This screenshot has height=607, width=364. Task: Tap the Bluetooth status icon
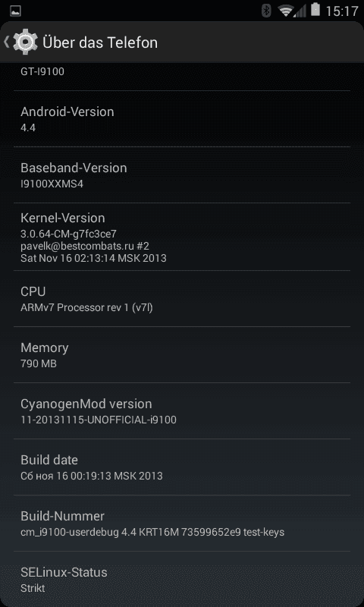pyautogui.click(x=266, y=11)
